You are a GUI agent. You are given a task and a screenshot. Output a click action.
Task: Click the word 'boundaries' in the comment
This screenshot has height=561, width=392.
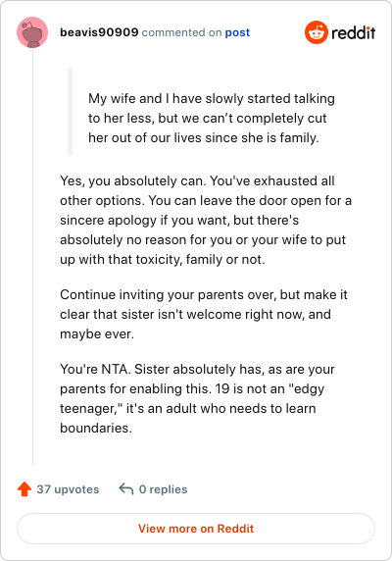[x=95, y=428]
